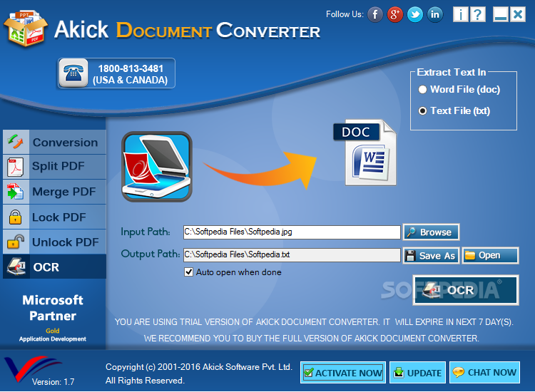Open the Facebook follow link
Viewport: 535px width, 392px height.
point(375,15)
